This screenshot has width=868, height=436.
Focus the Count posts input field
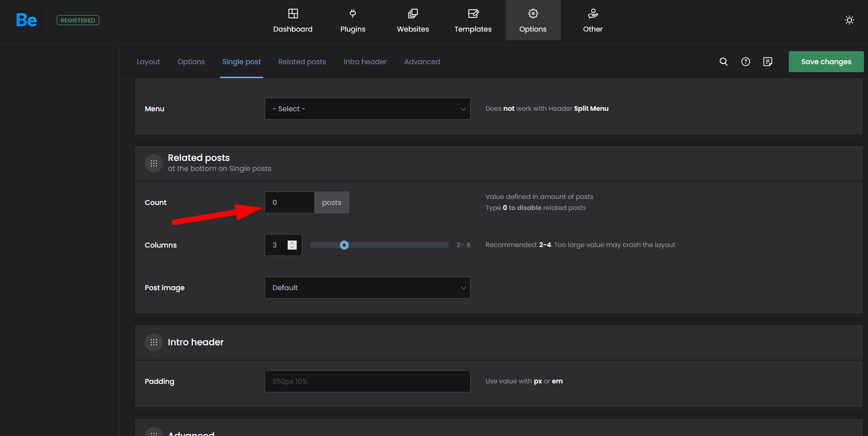tap(290, 202)
